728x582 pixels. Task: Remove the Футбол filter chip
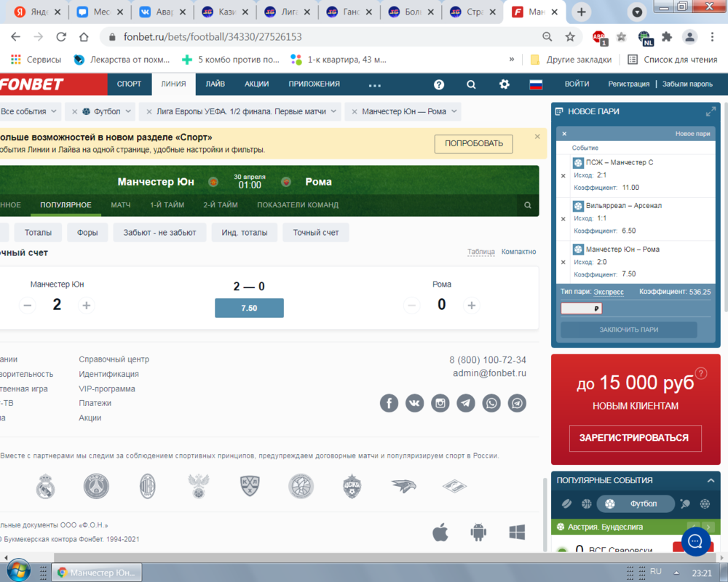[74, 112]
